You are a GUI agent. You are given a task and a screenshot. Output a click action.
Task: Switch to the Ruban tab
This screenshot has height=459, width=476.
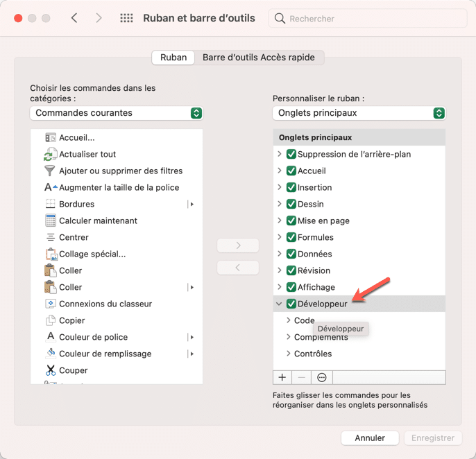click(x=173, y=58)
